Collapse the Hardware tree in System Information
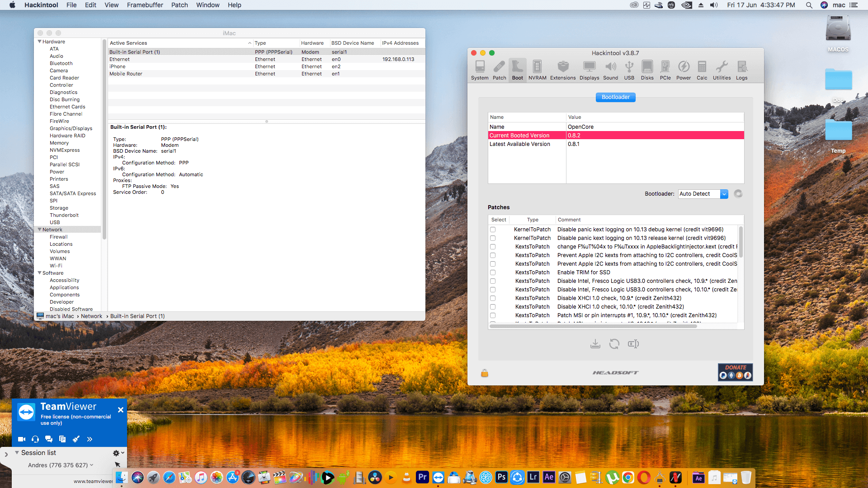Viewport: 868px width, 488px height. pos(39,42)
